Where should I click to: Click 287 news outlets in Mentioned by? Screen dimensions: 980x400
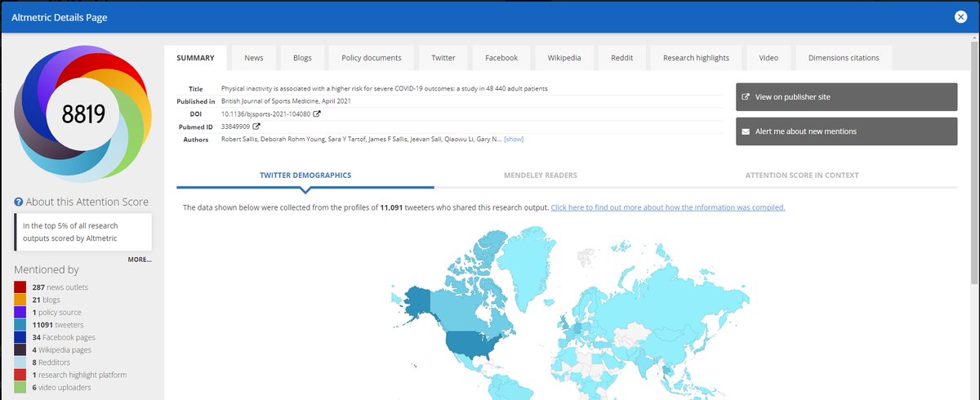[60, 287]
